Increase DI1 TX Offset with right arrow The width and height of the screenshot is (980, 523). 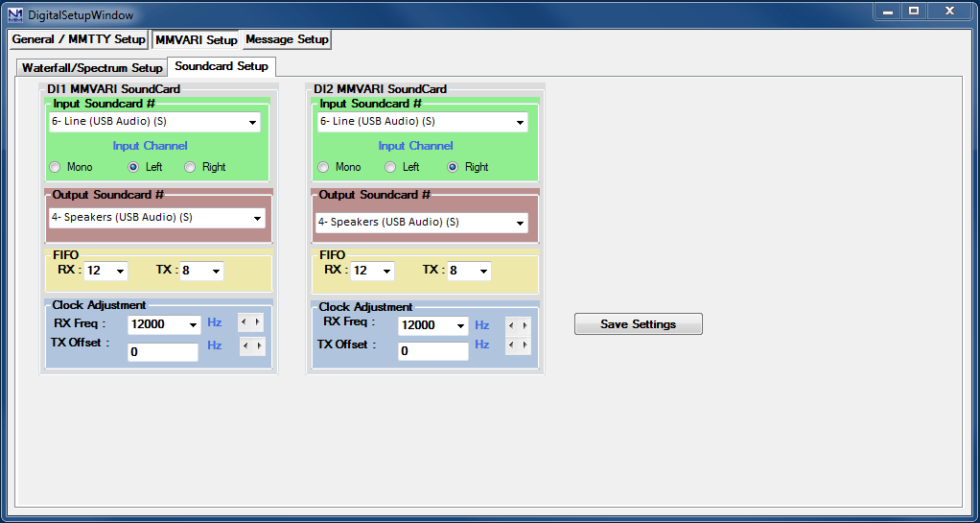coord(259,346)
